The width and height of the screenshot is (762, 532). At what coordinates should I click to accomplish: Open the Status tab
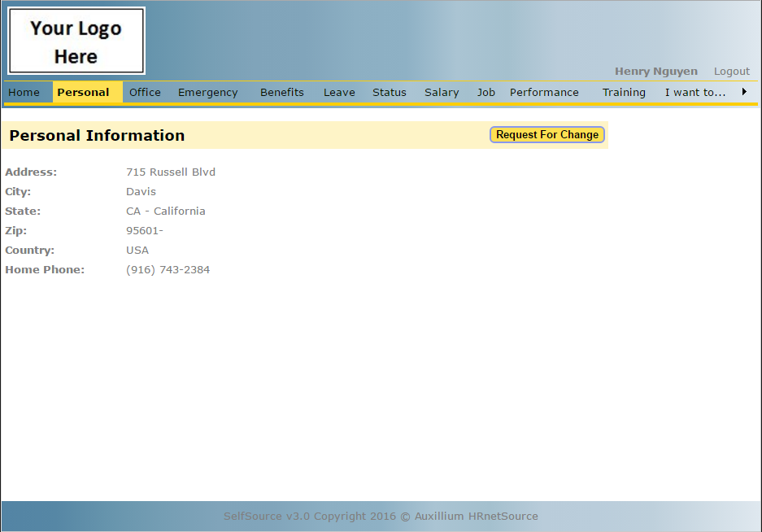tap(390, 93)
